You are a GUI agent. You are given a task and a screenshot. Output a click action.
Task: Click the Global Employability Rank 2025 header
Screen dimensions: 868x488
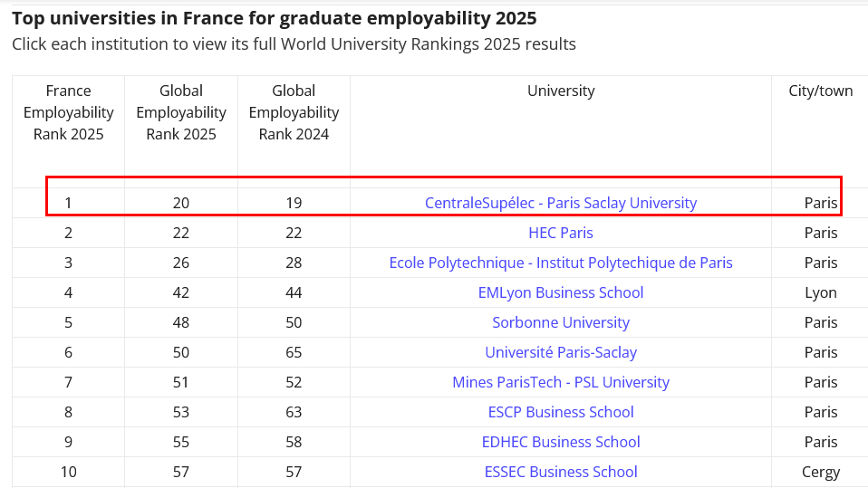click(181, 112)
